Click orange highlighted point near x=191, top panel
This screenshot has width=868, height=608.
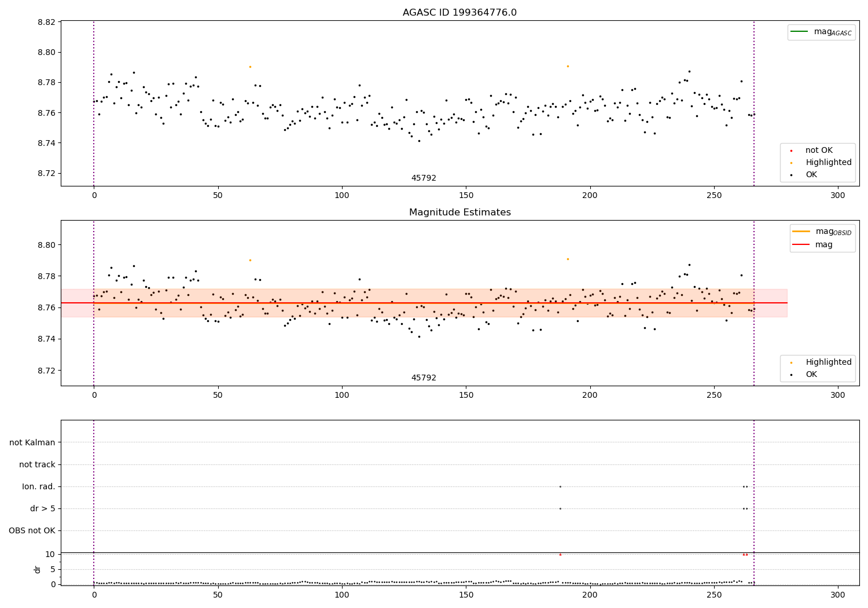click(x=568, y=66)
